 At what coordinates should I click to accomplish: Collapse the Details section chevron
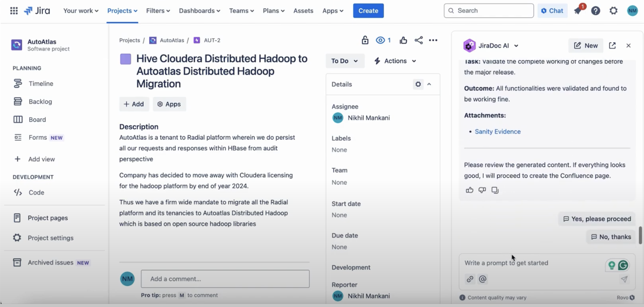(x=429, y=84)
